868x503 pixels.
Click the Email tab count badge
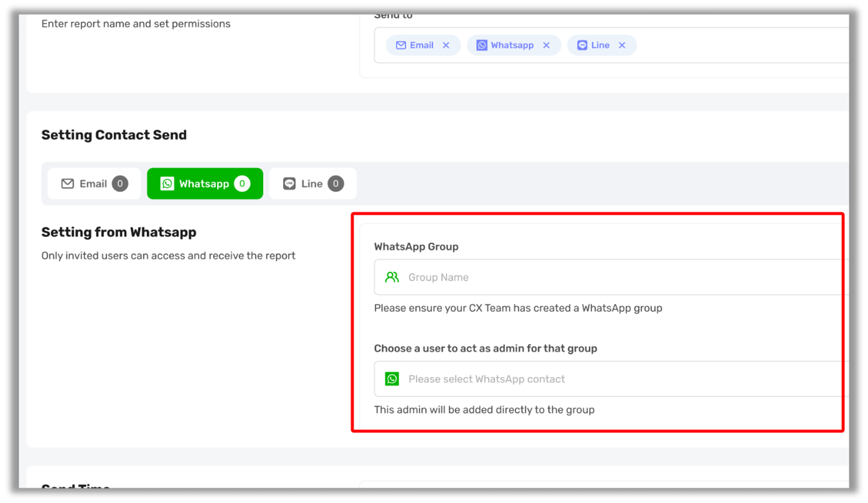pos(120,184)
